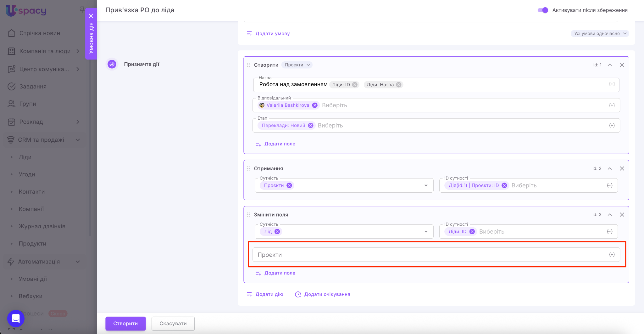Remove 'Ліди: ID' chip in Змінити поля
644x334 pixels.
pos(472,231)
